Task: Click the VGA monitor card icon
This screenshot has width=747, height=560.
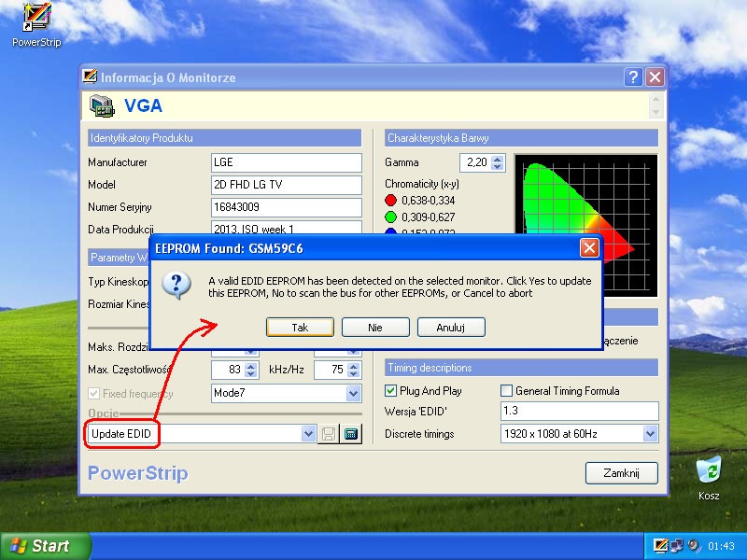Action: coord(102,105)
